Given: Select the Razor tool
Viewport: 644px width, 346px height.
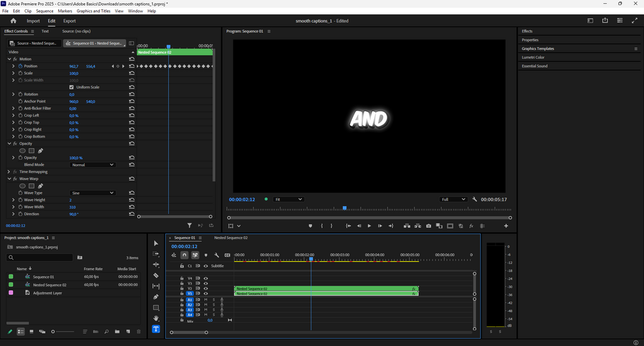Looking at the screenshot, I should pos(156,276).
